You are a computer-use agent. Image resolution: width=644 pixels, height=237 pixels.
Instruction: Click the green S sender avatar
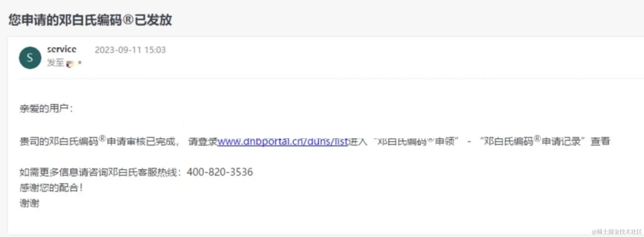coord(30,58)
